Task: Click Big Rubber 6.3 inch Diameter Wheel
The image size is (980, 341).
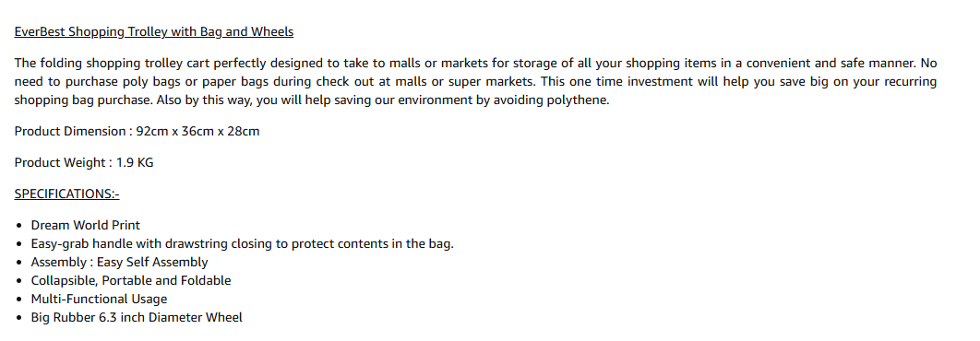Action: pyautogui.click(x=137, y=317)
